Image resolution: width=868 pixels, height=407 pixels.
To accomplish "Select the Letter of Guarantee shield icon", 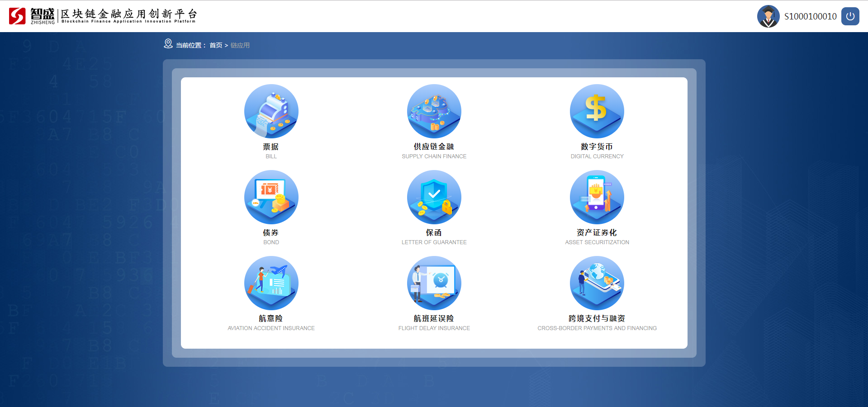I will [434, 197].
